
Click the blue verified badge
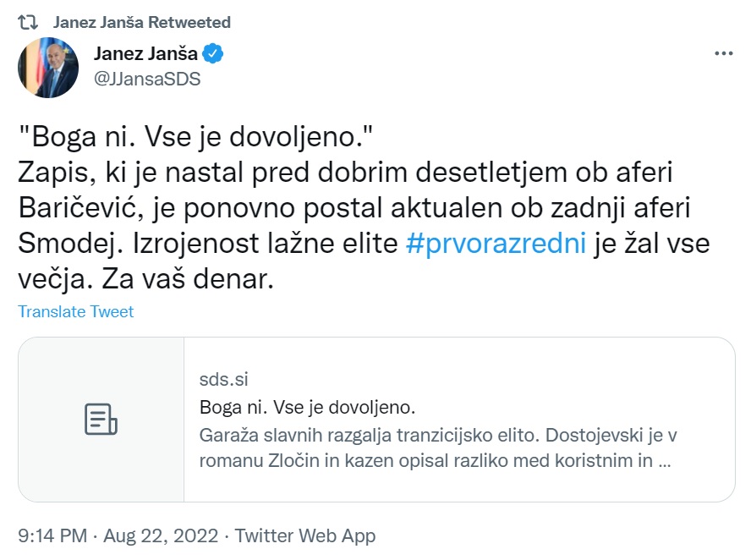(215, 54)
